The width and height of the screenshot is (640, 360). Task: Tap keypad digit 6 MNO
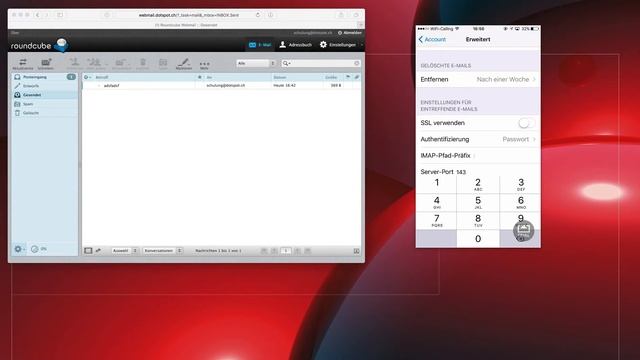520,202
